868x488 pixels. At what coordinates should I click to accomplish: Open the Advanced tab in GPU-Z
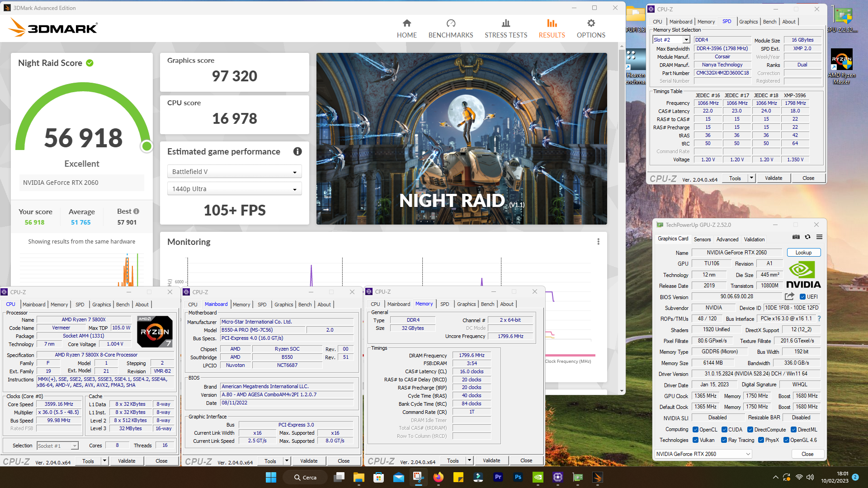(x=727, y=239)
